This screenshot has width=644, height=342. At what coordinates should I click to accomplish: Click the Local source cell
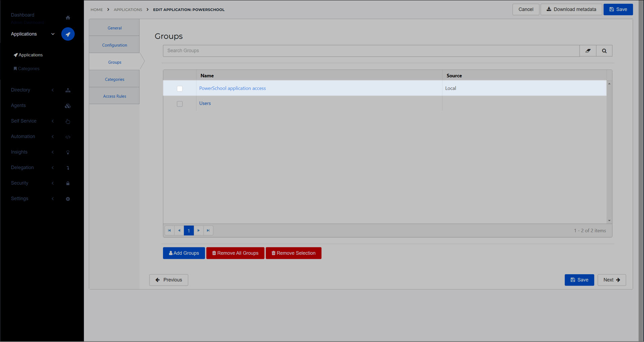(x=524, y=88)
